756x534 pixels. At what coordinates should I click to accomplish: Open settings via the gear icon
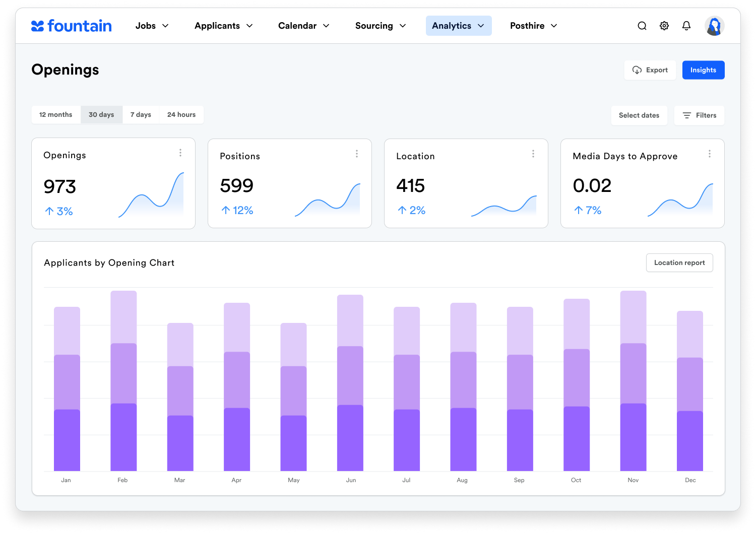(x=664, y=26)
